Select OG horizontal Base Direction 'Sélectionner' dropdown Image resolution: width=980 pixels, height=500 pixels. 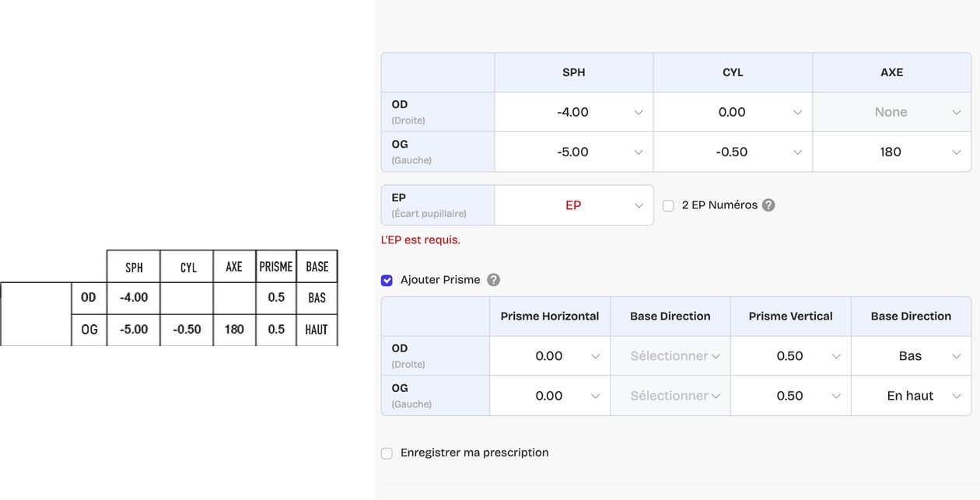670,396
